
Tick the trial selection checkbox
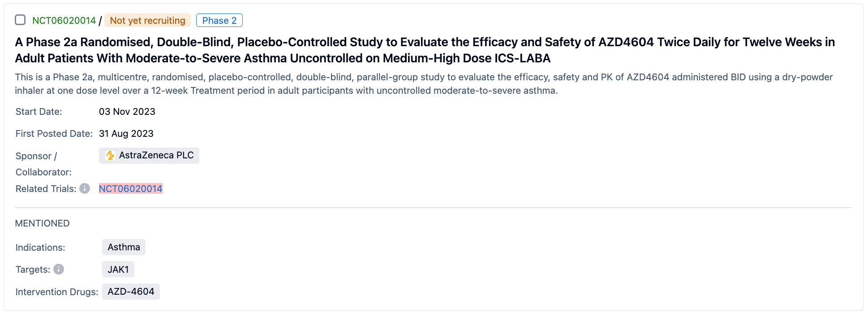[20, 20]
